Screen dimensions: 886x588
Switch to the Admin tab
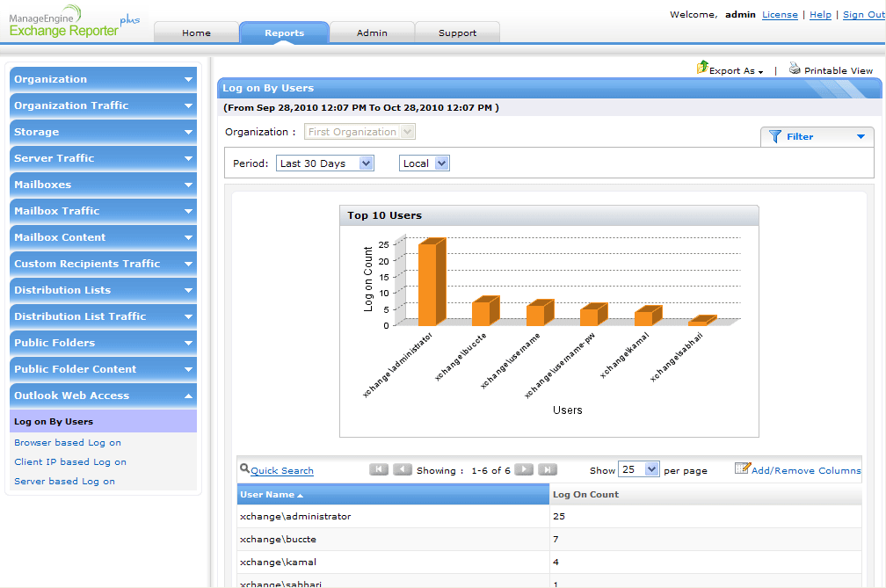tap(372, 33)
